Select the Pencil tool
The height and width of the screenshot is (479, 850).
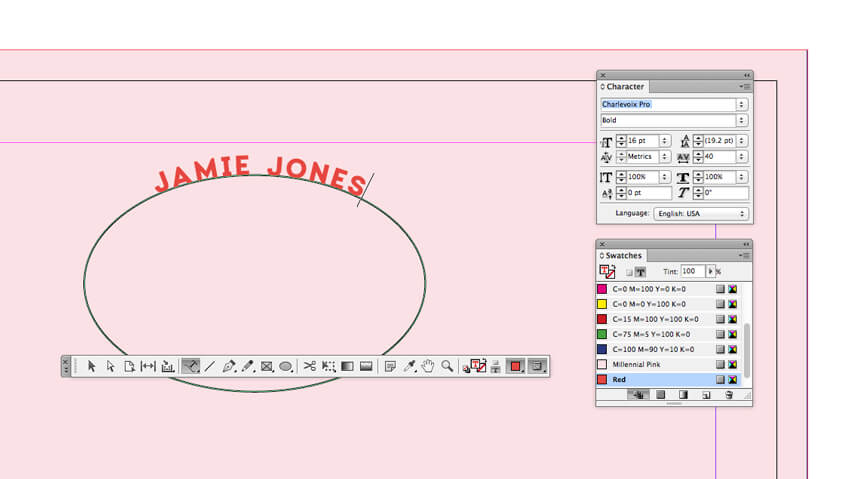click(x=248, y=366)
